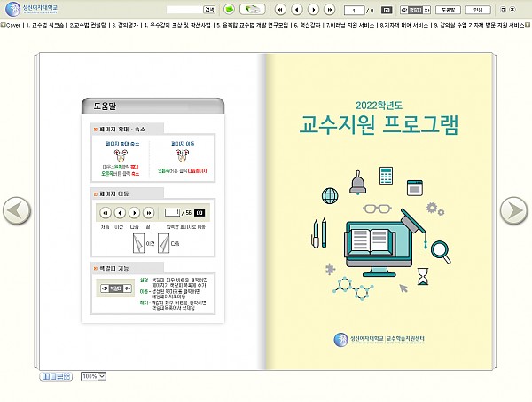532x402 pixels.
Task: Click the mouse zoom icon in help panel
Action: [121, 155]
